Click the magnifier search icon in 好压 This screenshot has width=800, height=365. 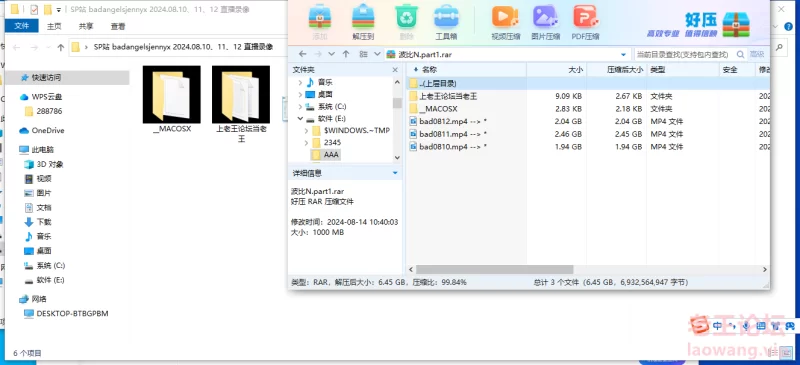pos(740,54)
